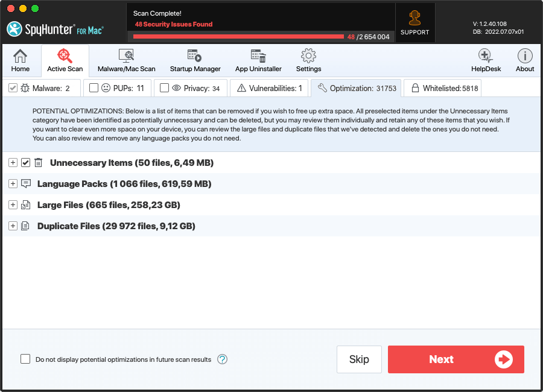Launch the App Uninstaller tool
Screen dimensions: 543x392
(x=258, y=57)
